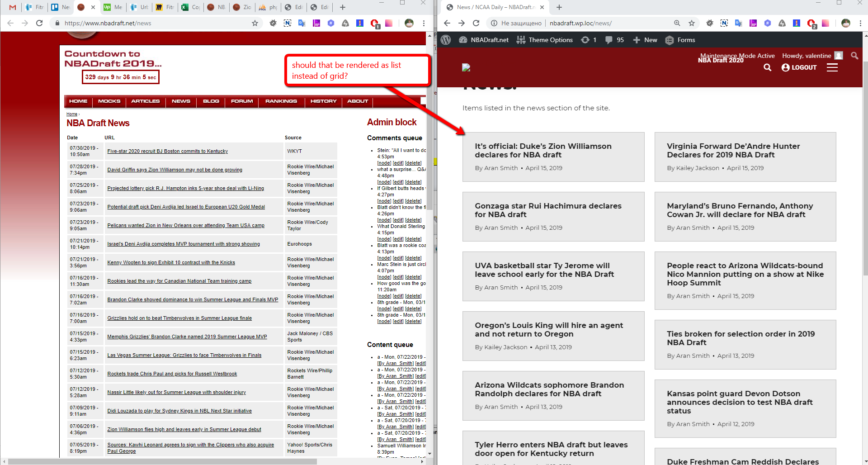Select MOCKS in the red navigation bar

click(109, 101)
